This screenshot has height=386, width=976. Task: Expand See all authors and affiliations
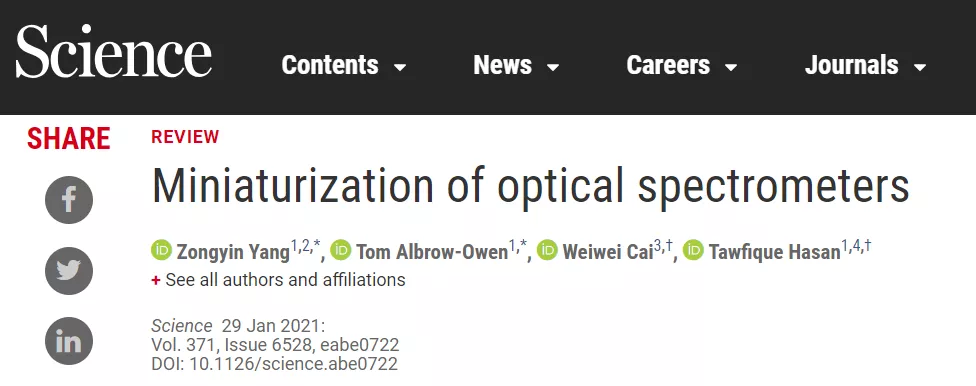click(278, 280)
